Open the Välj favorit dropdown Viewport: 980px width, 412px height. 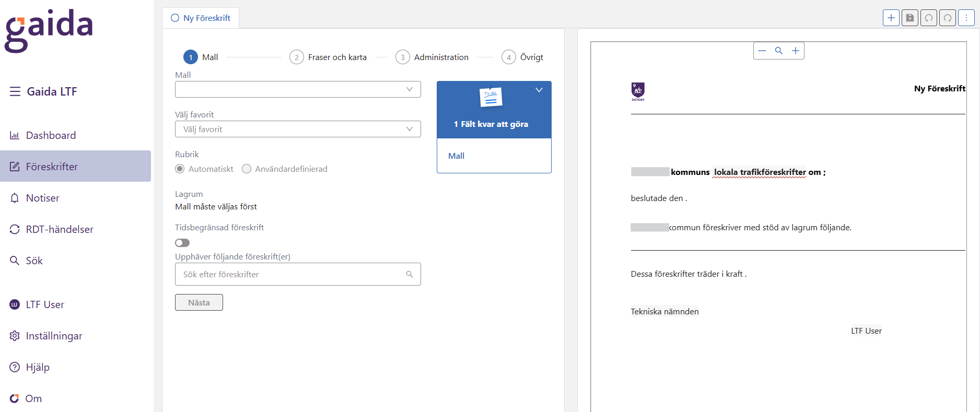click(x=298, y=129)
